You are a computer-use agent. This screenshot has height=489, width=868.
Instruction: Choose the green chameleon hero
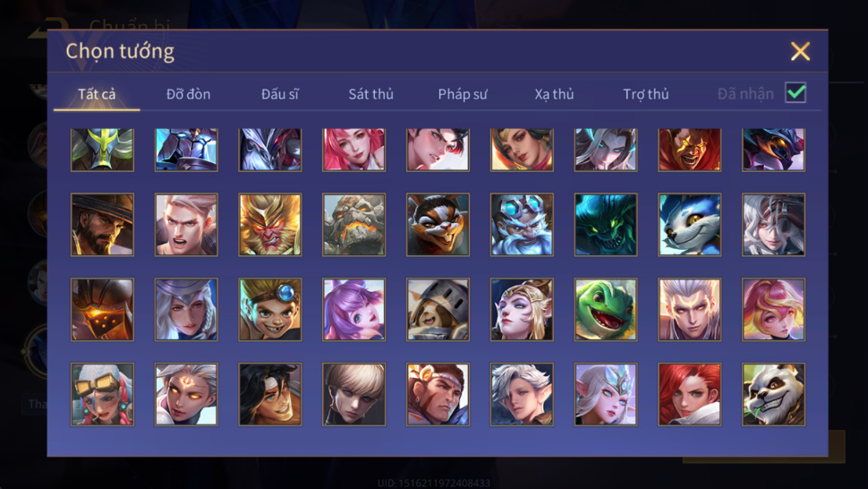(x=606, y=310)
